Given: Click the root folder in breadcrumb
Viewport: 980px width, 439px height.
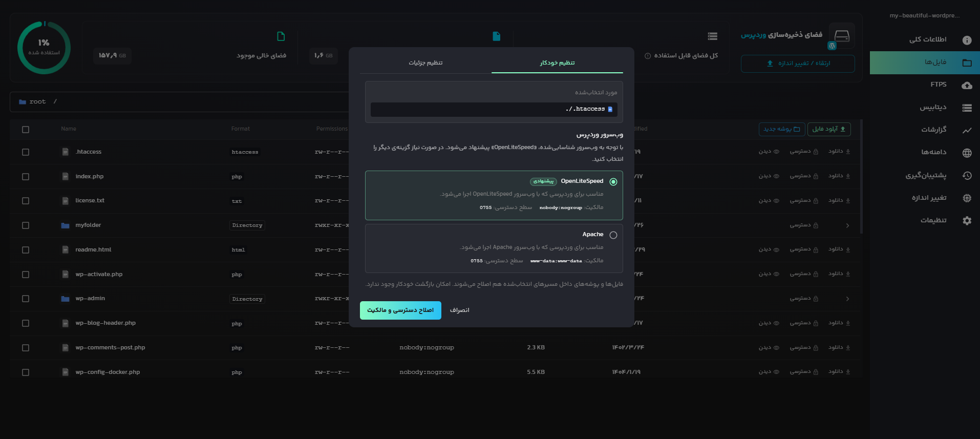Looking at the screenshot, I should (32, 102).
